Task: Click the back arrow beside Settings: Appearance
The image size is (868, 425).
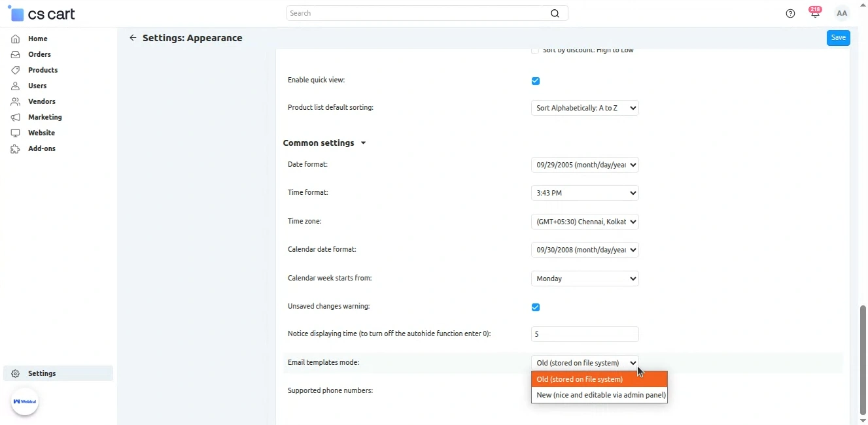Action: pyautogui.click(x=133, y=38)
